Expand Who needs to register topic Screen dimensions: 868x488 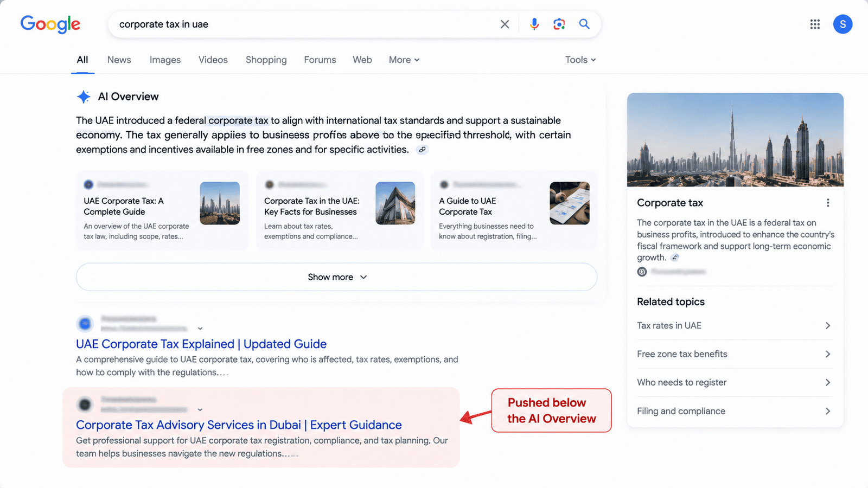point(735,382)
